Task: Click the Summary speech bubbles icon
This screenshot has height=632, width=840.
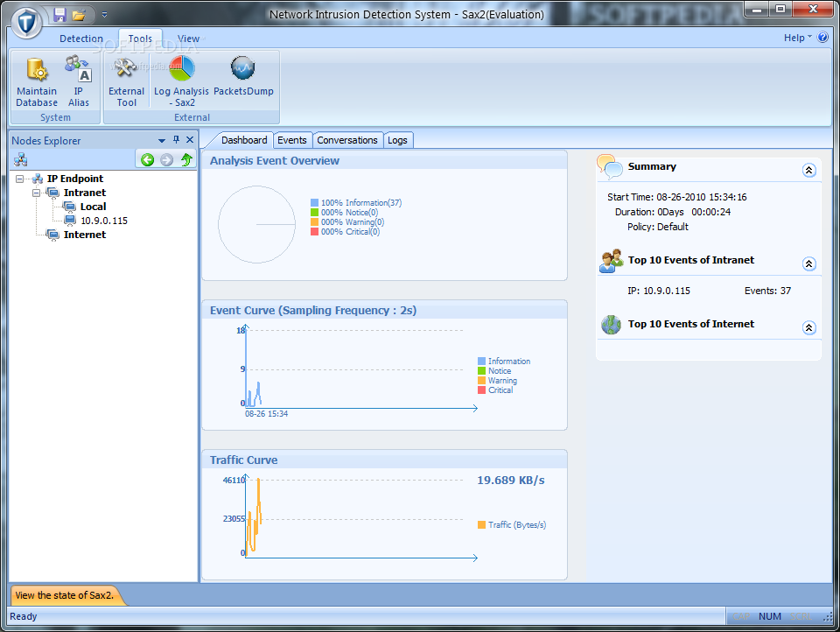Action: [610, 166]
